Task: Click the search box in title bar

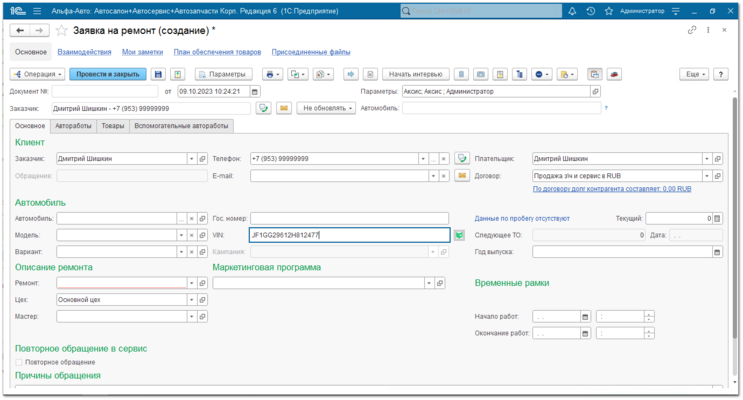Action: click(x=481, y=11)
